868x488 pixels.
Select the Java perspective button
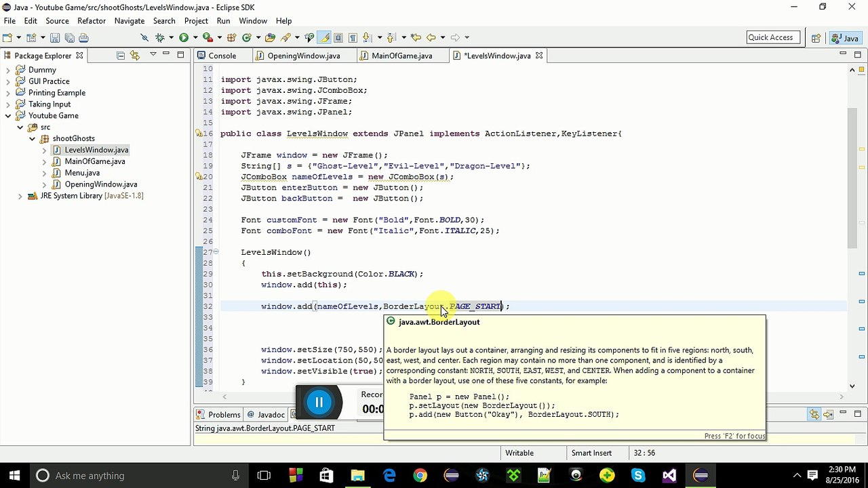point(845,38)
